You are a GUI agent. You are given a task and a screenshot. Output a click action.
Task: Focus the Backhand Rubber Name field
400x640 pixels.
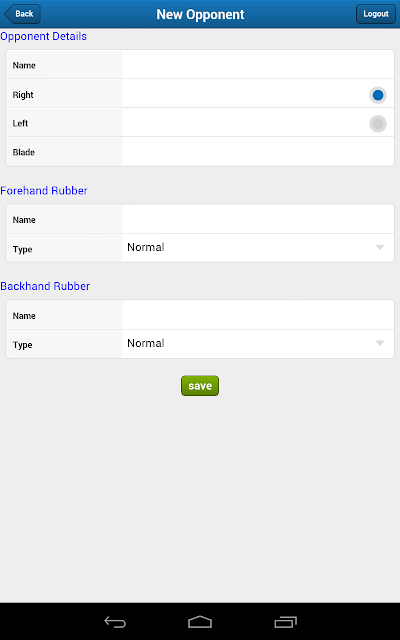point(258,315)
